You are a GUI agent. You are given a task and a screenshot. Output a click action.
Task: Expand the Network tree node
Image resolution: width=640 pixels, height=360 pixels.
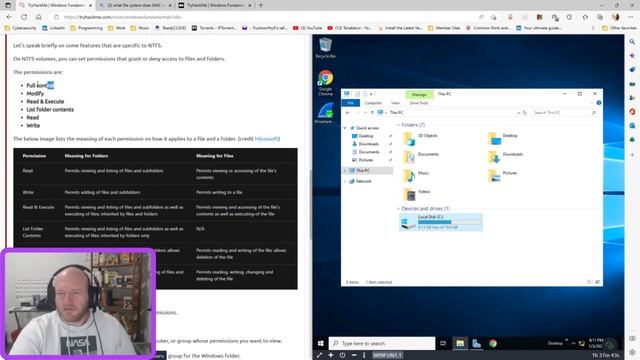click(x=345, y=181)
